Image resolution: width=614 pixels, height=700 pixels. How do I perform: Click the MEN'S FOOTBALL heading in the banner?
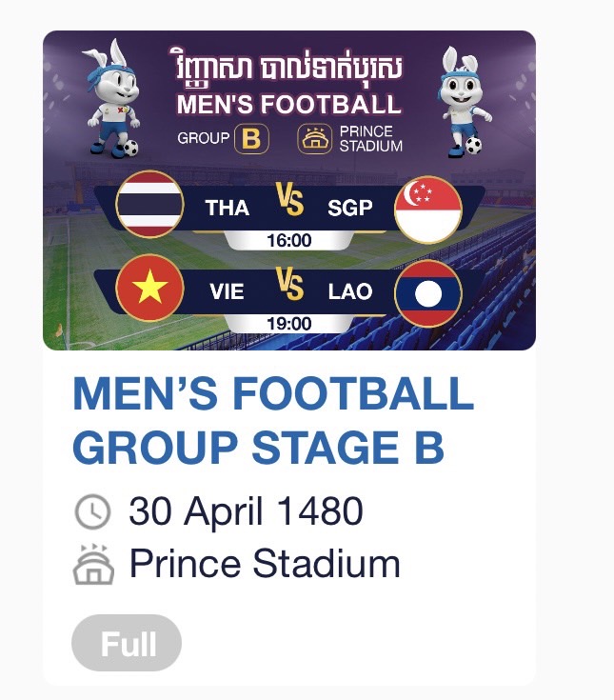(x=289, y=105)
